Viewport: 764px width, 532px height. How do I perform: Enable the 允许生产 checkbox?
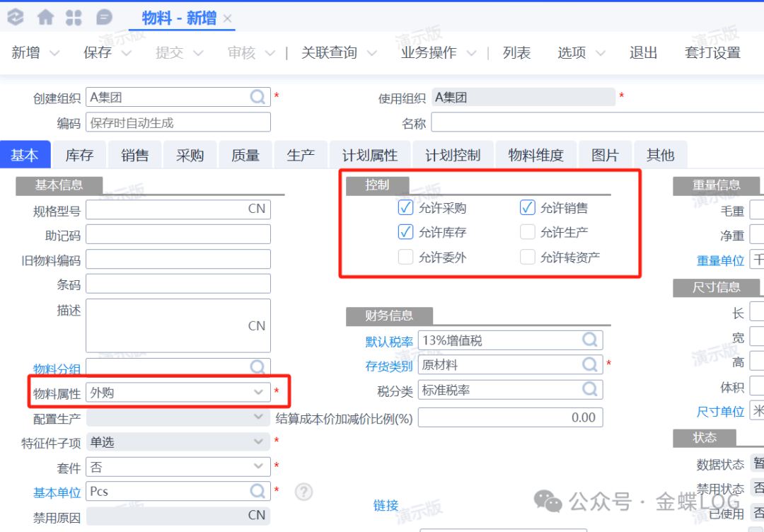click(527, 232)
